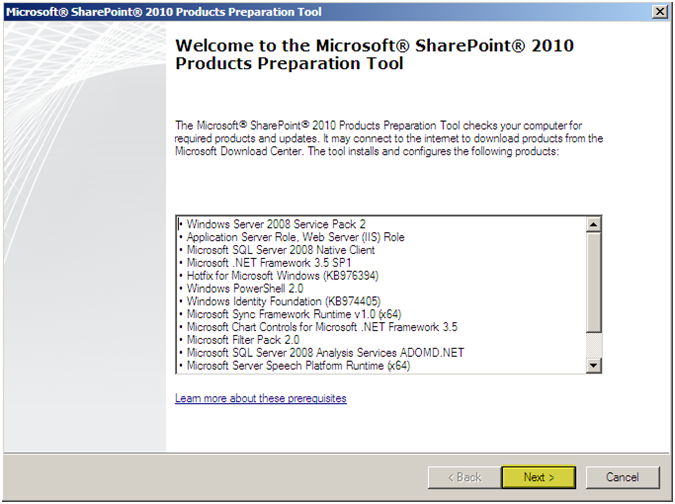Click the Welcome heading text
The width and height of the screenshot is (675, 504).
click(x=374, y=54)
